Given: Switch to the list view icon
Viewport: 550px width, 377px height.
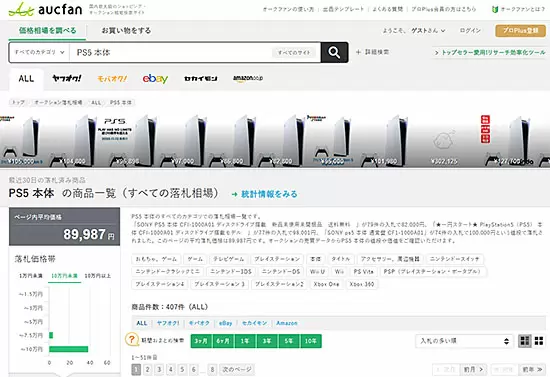Looking at the screenshot, I should 525,341.
